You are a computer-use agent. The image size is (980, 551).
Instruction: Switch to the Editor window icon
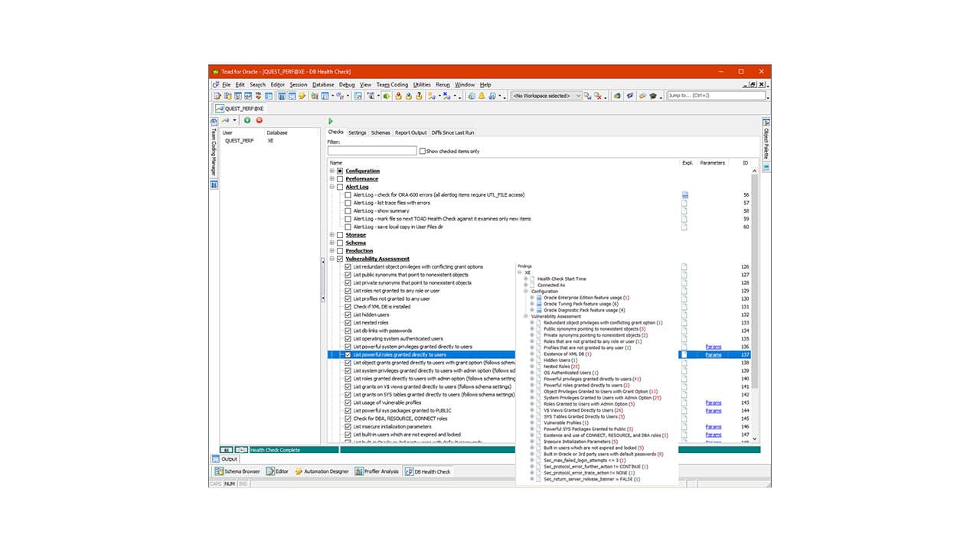[x=279, y=471]
